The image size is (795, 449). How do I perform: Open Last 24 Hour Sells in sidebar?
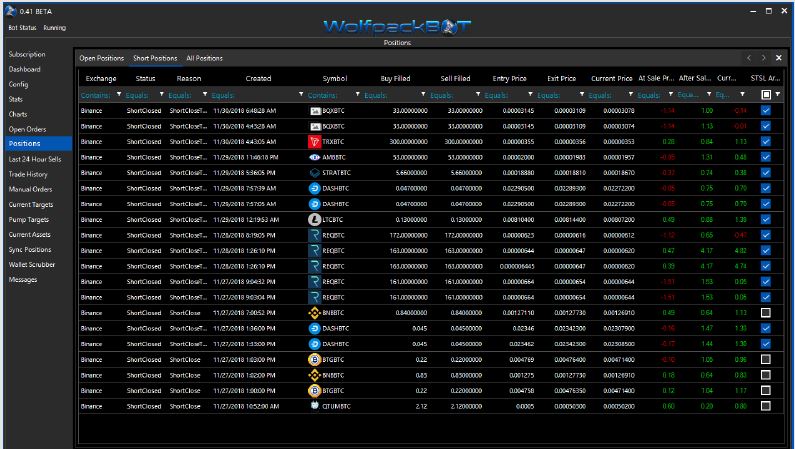[x=34, y=159]
